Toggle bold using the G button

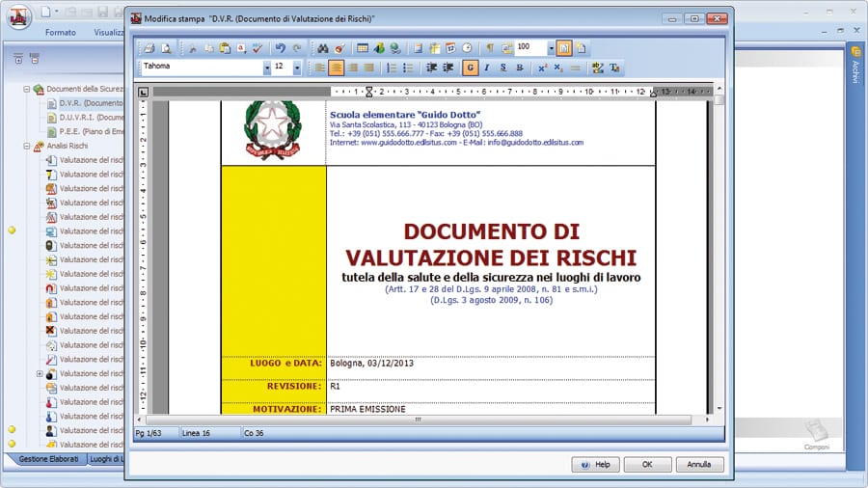pos(470,68)
